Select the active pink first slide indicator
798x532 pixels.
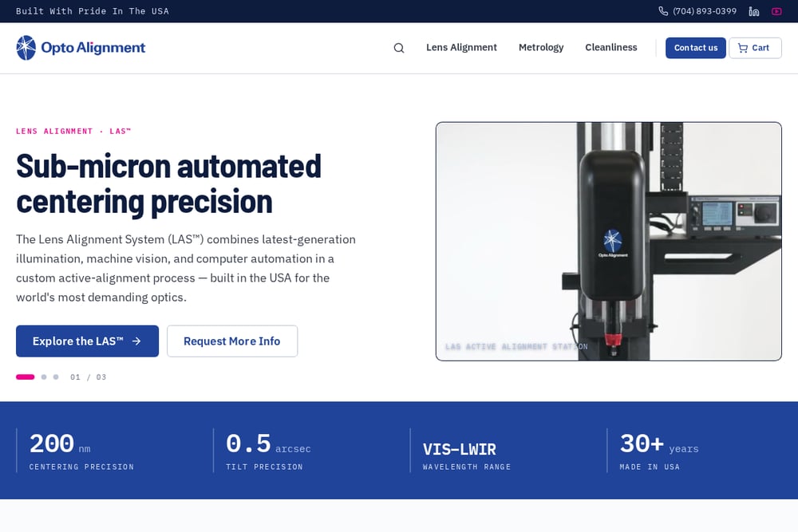tap(25, 377)
